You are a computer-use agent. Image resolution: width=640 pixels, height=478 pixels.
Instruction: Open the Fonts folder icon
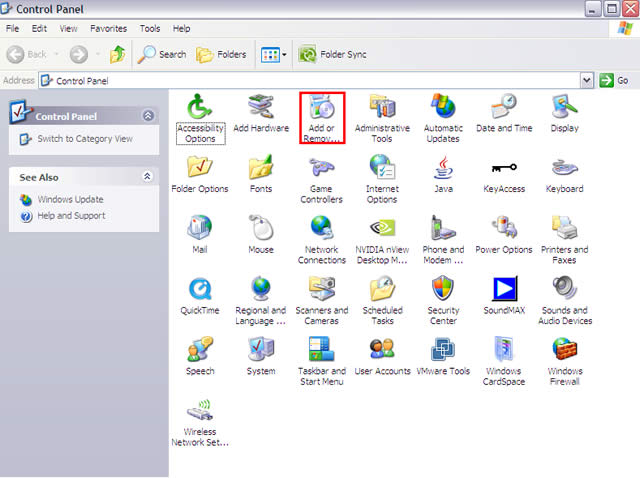tap(261, 174)
